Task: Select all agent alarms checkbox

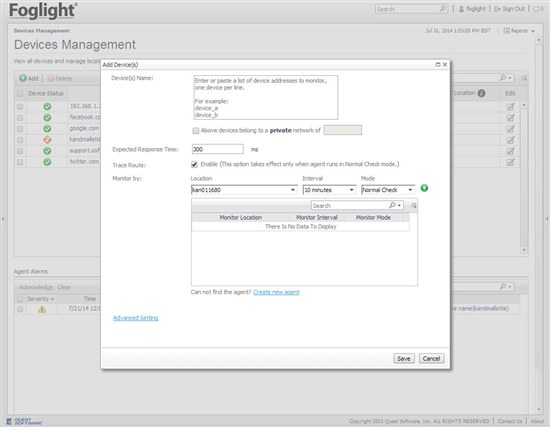Action: [20, 299]
